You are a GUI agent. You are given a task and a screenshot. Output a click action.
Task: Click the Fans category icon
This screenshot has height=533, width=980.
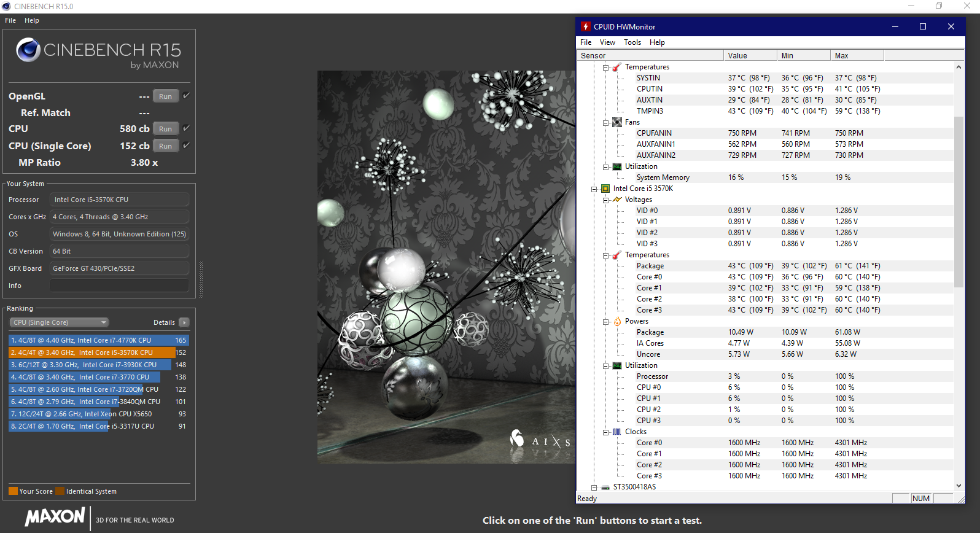coord(616,122)
